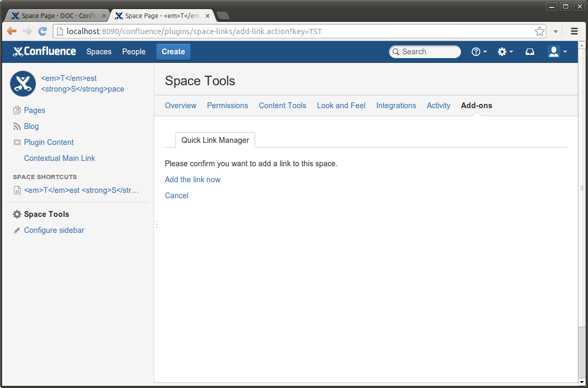
Task: Click the Space Tools gear icon in sidebar
Action: (x=17, y=214)
